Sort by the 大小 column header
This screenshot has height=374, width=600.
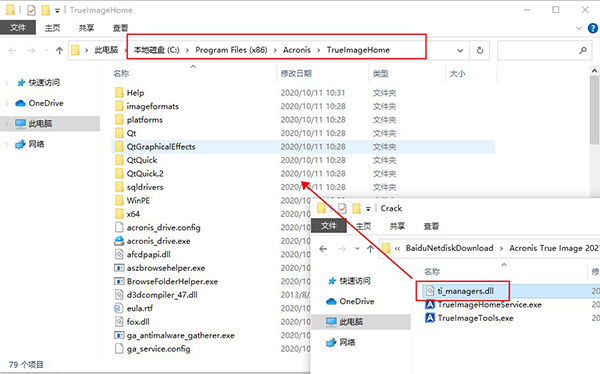click(x=457, y=73)
